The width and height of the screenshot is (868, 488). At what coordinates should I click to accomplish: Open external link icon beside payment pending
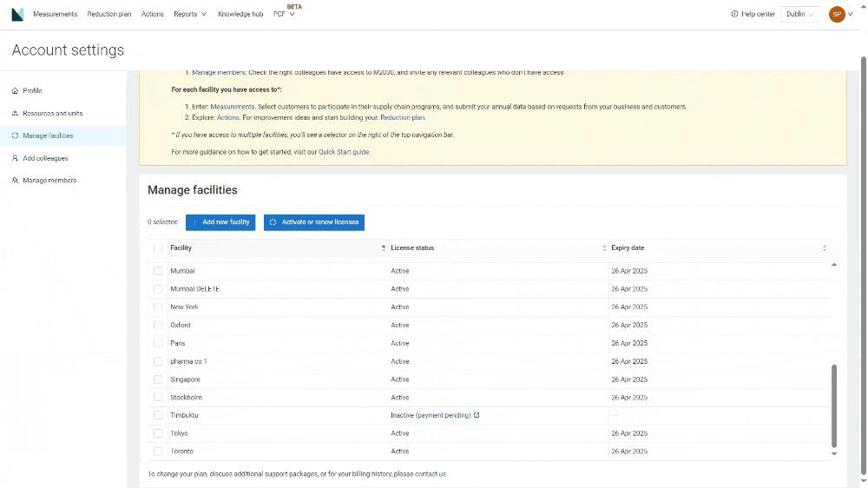(x=477, y=415)
